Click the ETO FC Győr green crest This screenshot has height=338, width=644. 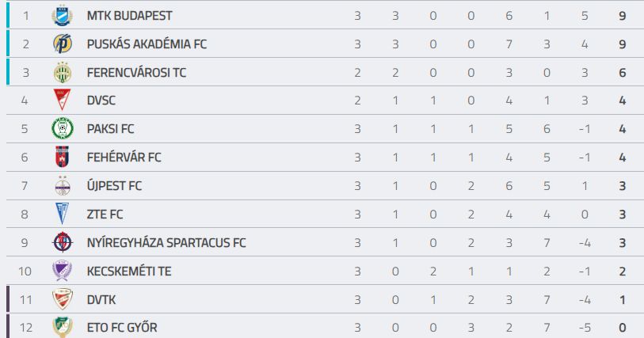pyautogui.click(x=63, y=327)
